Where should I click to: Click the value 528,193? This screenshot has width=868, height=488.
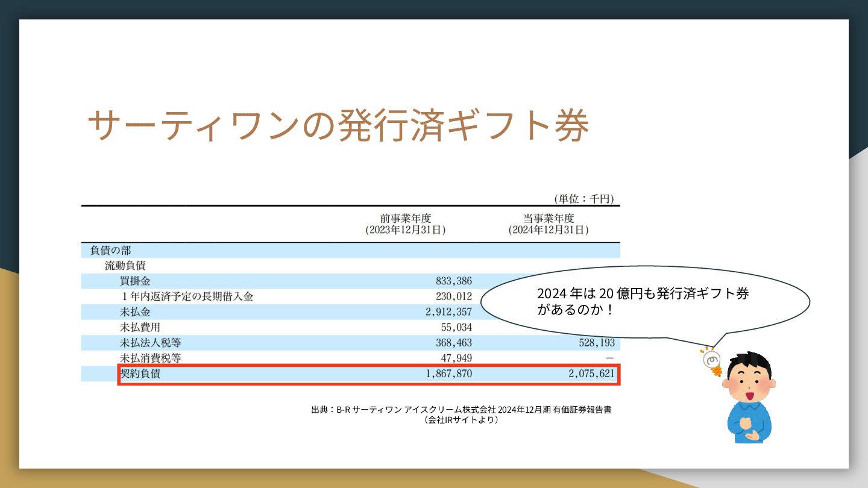coord(596,343)
